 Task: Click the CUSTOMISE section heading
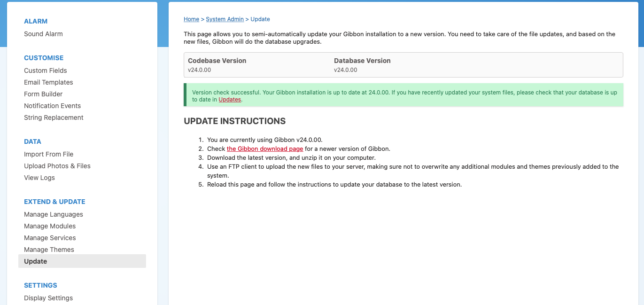point(44,58)
